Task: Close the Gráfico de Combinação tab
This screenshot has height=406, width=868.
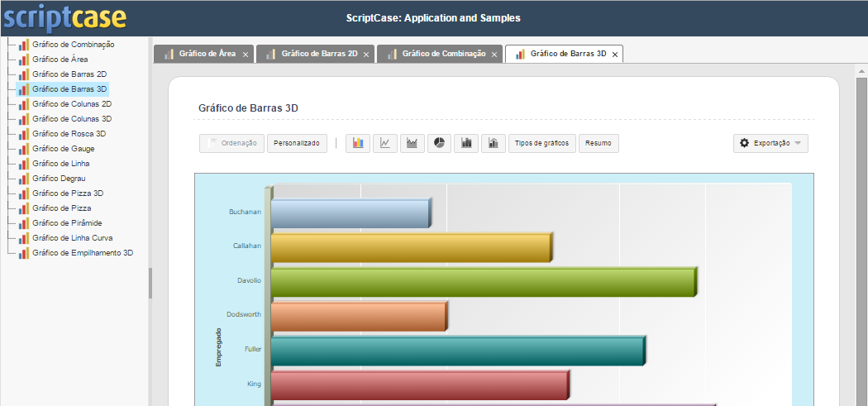Action: coord(494,55)
